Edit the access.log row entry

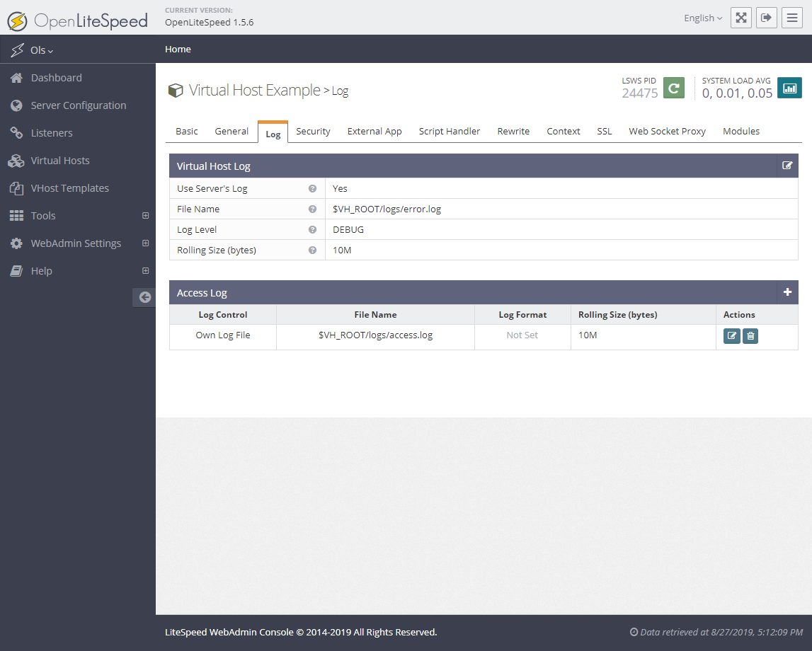click(x=731, y=336)
